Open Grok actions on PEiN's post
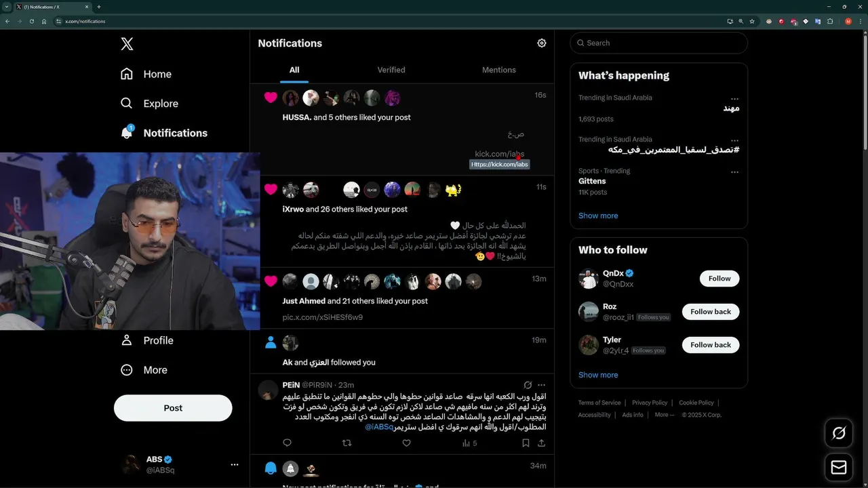868x488 pixels. pyautogui.click(x=528, y=385)
